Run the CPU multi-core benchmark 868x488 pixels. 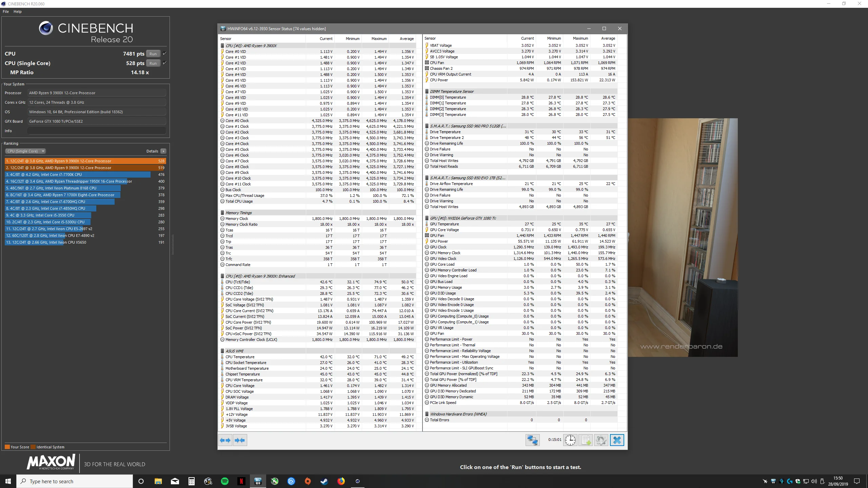coord(153,54)
